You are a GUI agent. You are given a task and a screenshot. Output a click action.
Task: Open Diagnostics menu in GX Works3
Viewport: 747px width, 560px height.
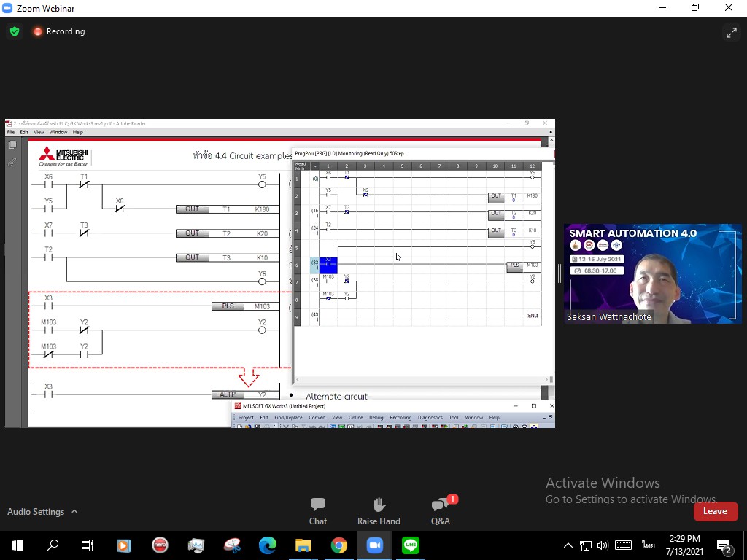click(x=430, y=417)
